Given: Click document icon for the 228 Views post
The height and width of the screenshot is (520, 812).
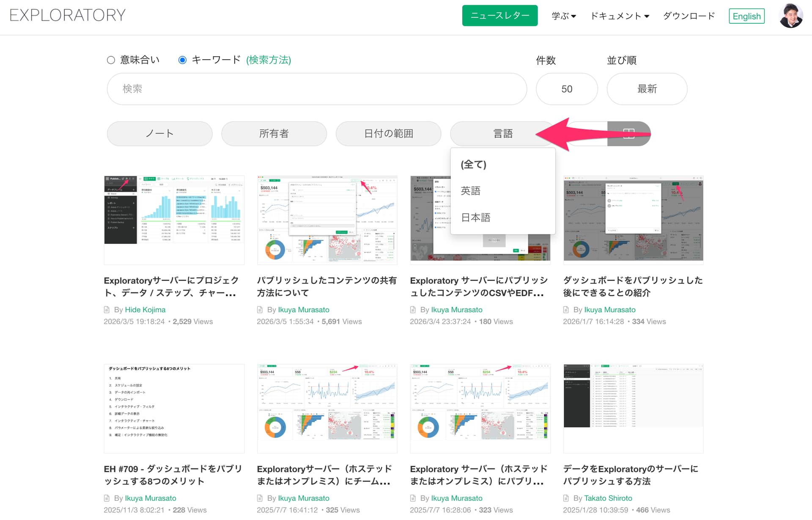Looking at the screenshot, I should pos(107,498).
